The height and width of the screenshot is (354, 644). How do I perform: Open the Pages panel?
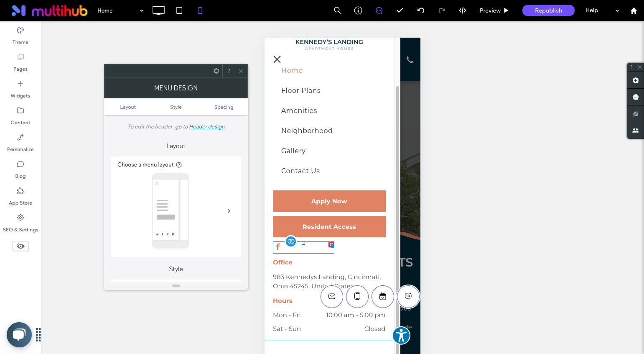[20, 62]
